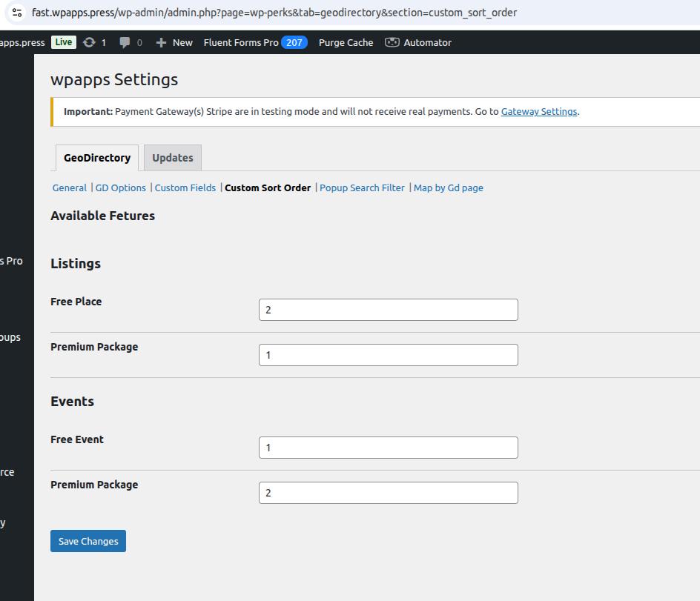The width and height of the screenshot is (700, 601).
Task: Click the Automator robot icon
Action: pyautogui.click(x=392, y=43)
